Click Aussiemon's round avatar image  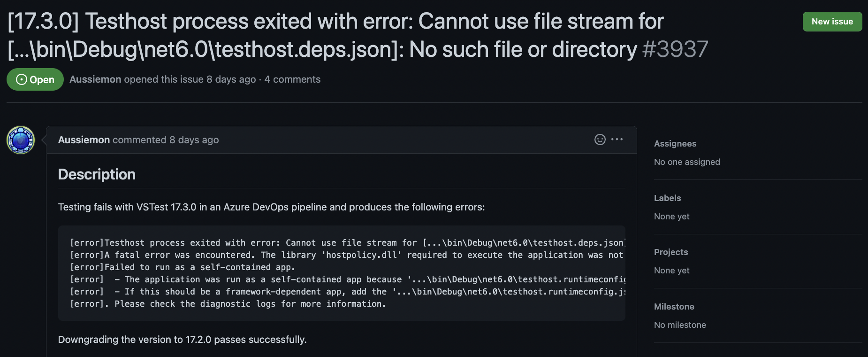(21, 140)
